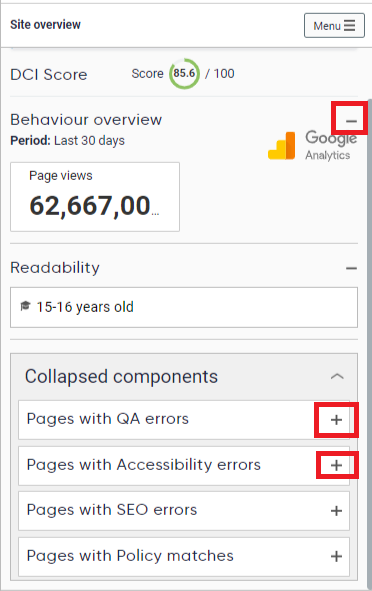
Task: Expand Pages with Accessibility errors plus icon
Action: (x=336, y=465)
